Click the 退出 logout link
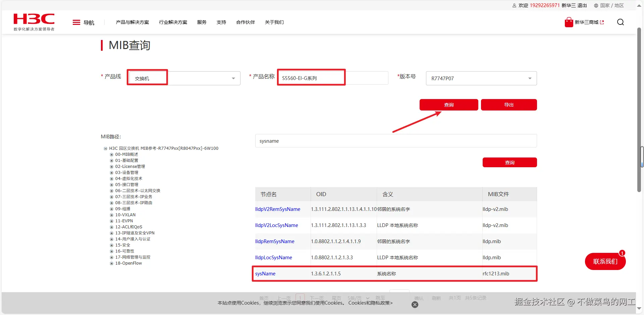This screenshot has height=315, width=644. pyautogui.click(x=582, y=5)
